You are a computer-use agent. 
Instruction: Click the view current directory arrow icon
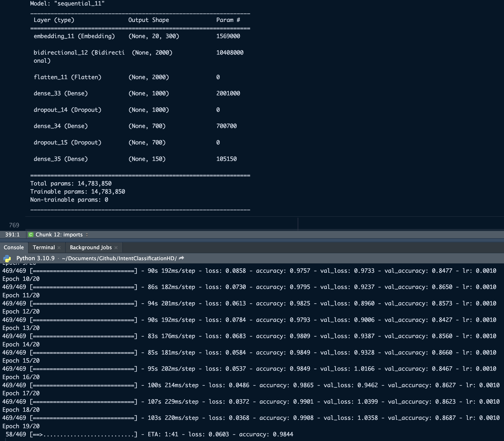click(181, 258)
